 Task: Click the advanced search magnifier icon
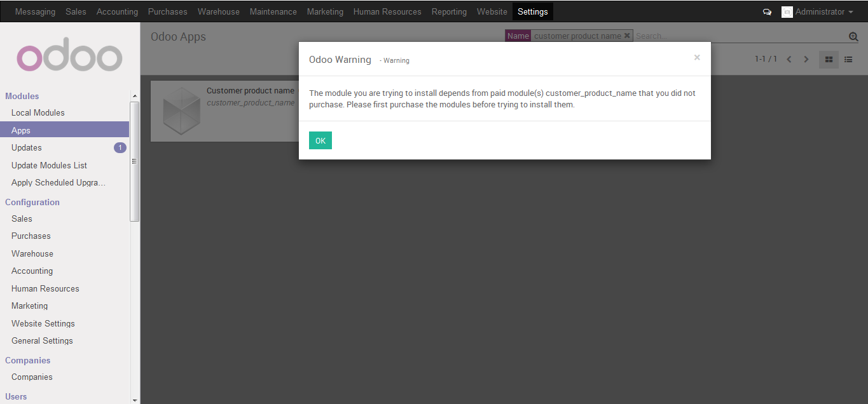click(x=853, y=37)
